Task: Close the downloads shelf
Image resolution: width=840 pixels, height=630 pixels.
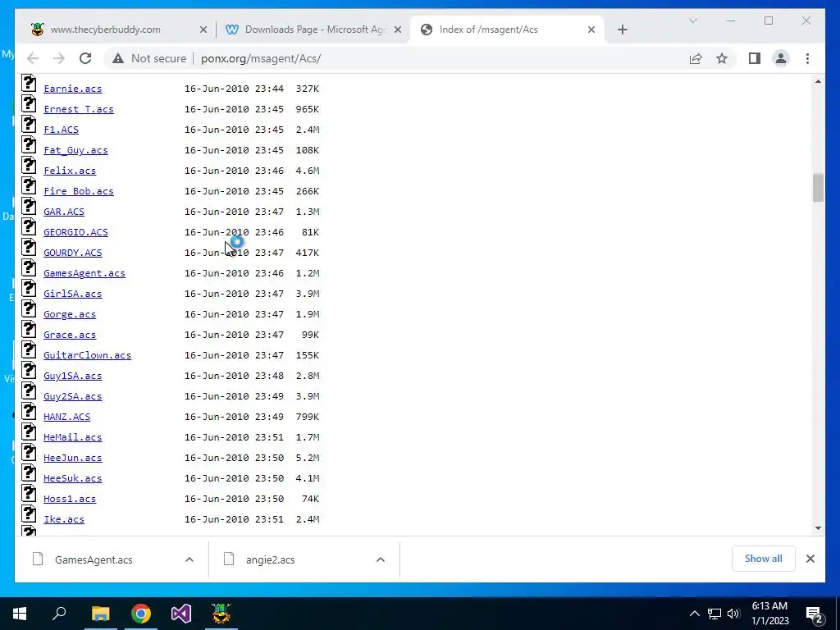Action: point(810,559)
